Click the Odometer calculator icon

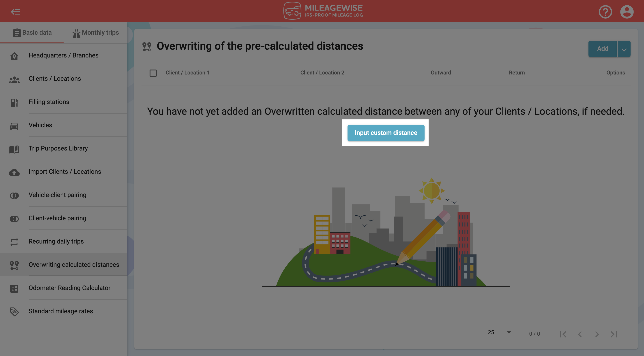point(14,288)
